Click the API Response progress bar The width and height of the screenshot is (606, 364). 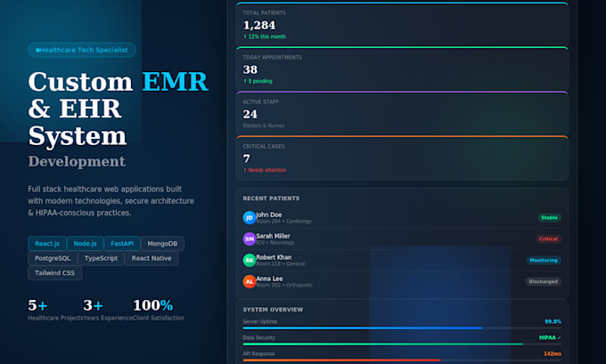(402, 360)
